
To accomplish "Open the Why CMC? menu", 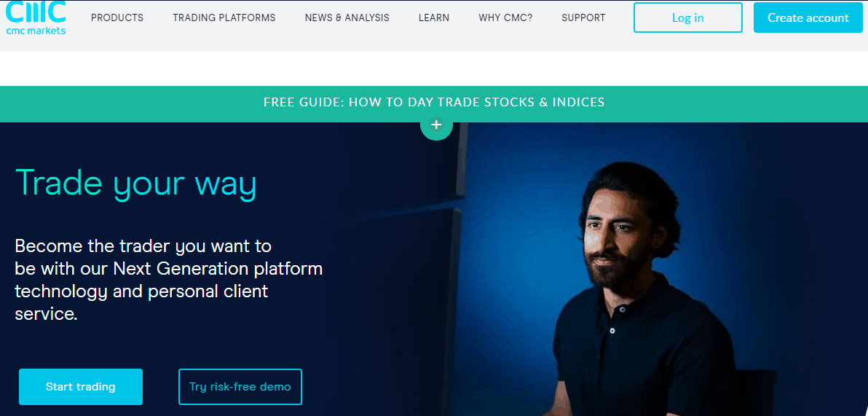I will tap(505, 17).
